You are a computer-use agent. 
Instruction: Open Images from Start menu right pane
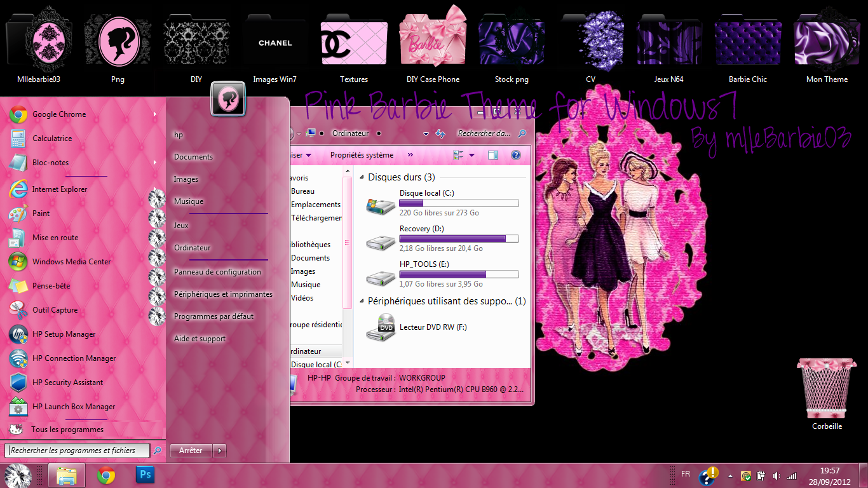(x=186, y=179)
